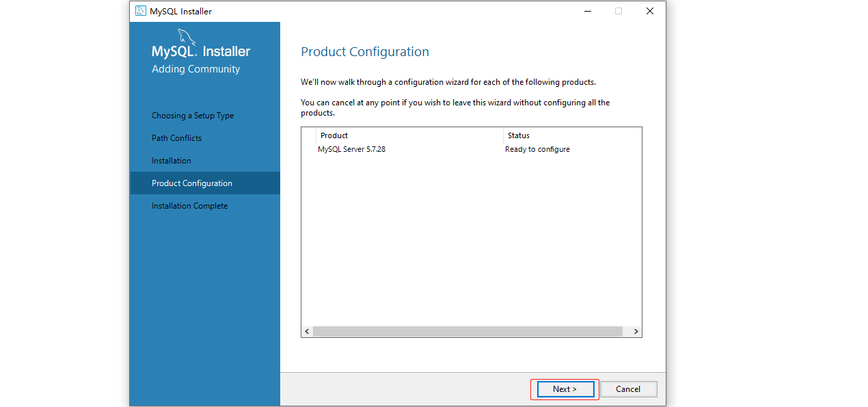Screen dimensions: 868x407
Task: Select the Product Configuration sidebar step
Action: click(192, 183)
